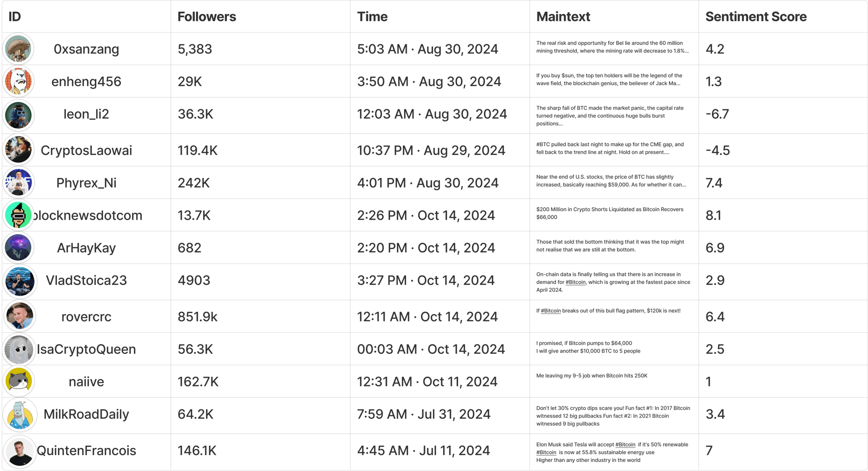Screen dimensions: 868x471
Task: Click the Followers column header
Action: [207, 17]
